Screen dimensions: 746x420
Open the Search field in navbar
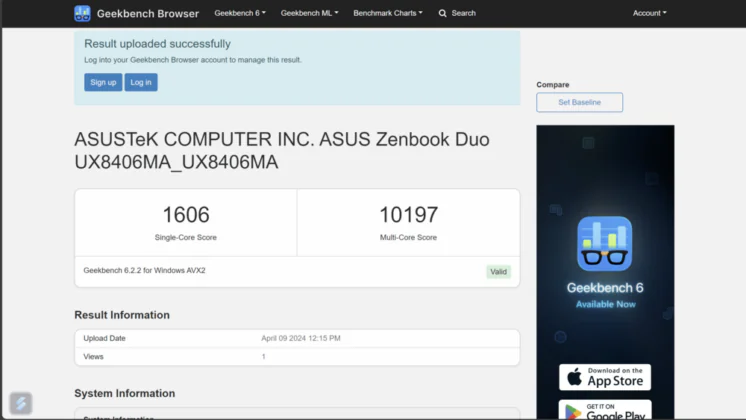(457, 13)
